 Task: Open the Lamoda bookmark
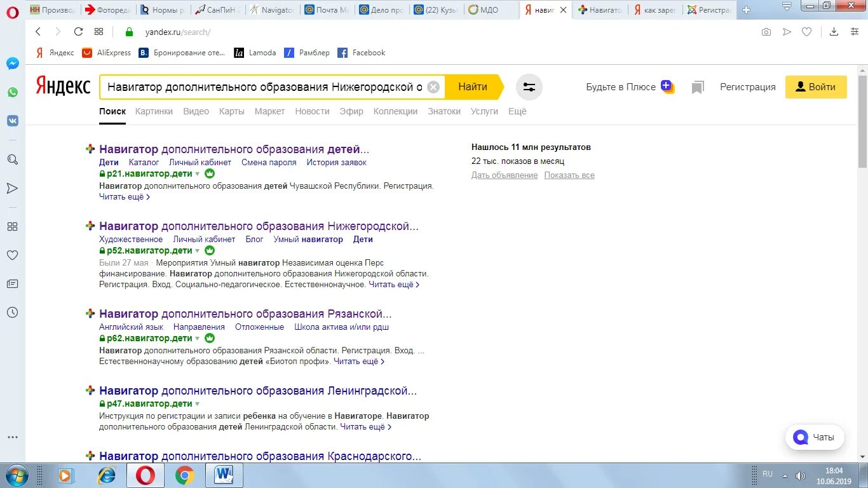255,53
